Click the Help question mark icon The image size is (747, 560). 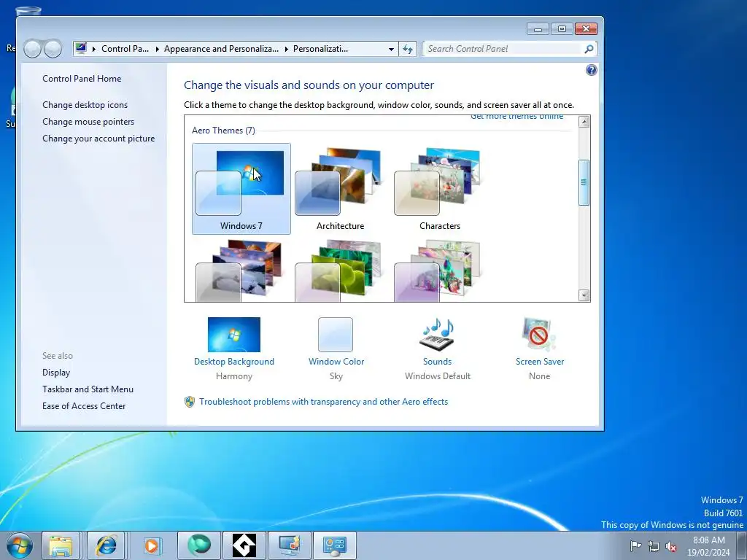[591, 71]
